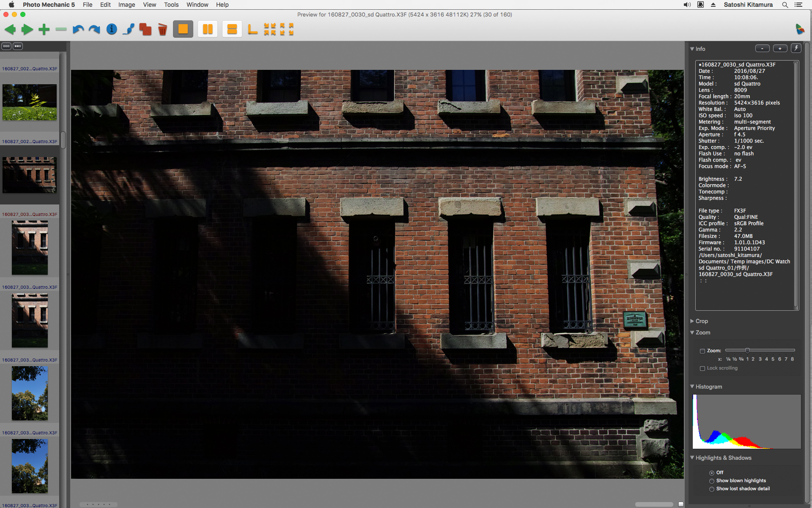812x508 pixels.
Task: Open the blue info icon
Action: [112, 29]
